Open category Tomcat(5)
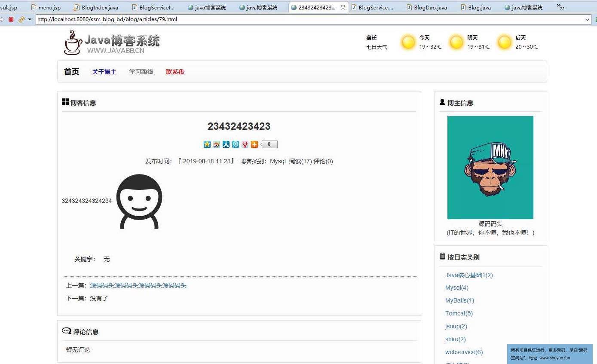This screenshot has width=597, height=364. [x=459, y=314]
